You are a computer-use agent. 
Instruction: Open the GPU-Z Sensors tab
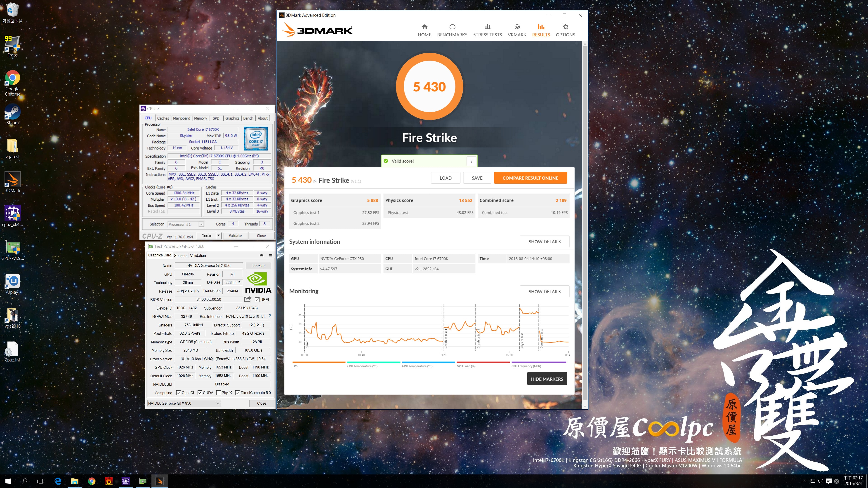(181, 256)
